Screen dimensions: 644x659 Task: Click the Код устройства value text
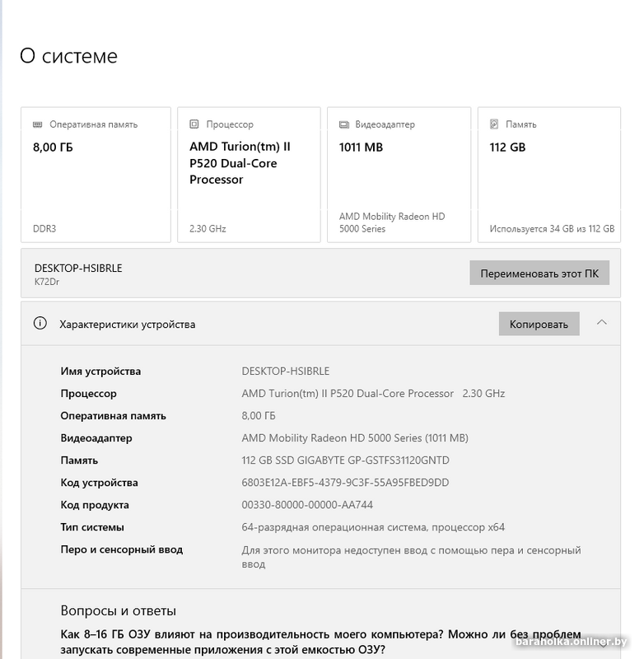pyautogui.click(x=345, y=483)
